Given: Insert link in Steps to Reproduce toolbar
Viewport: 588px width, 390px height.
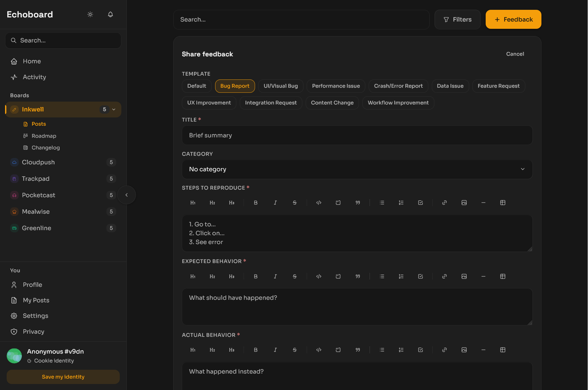Looking at the screenshot, I should point(444,203).
